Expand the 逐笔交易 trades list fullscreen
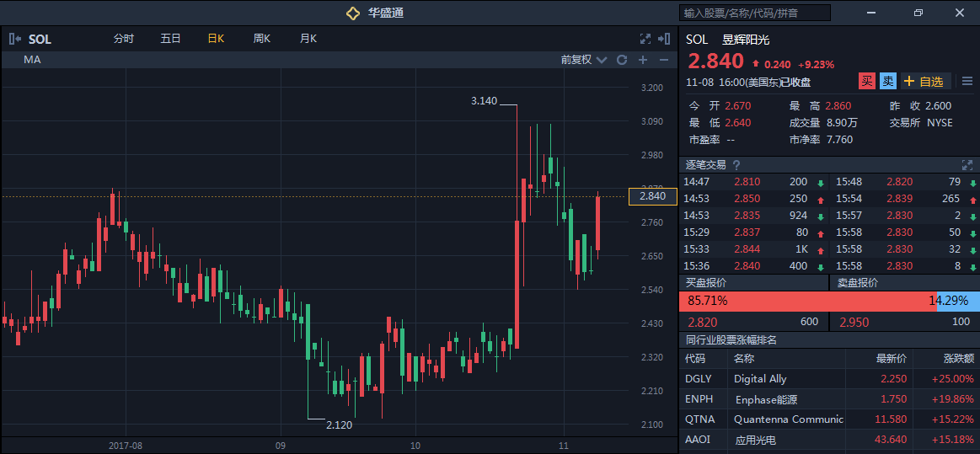This screenshot has width=980, height=454. (x=967, y=165)
